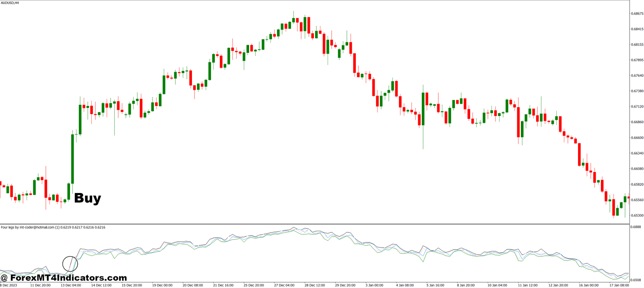Open the ForexMT4Indicators.com watermark link
Viewport: 644px width, 288px height.
click(x=64, y=278)
